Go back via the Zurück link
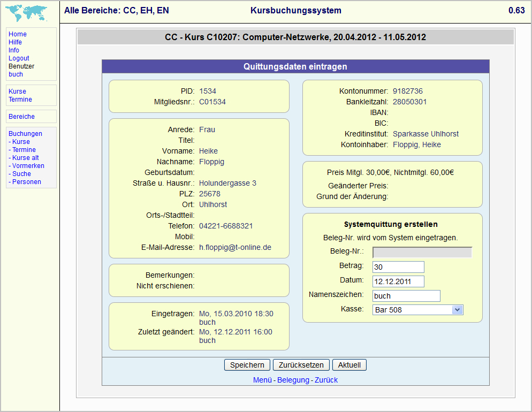The image size is (532, 412). click(x=326, y=380)
